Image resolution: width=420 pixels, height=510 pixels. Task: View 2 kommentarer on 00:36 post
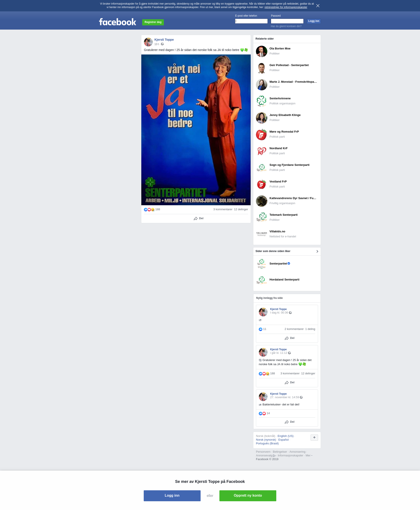coord(294,329)
